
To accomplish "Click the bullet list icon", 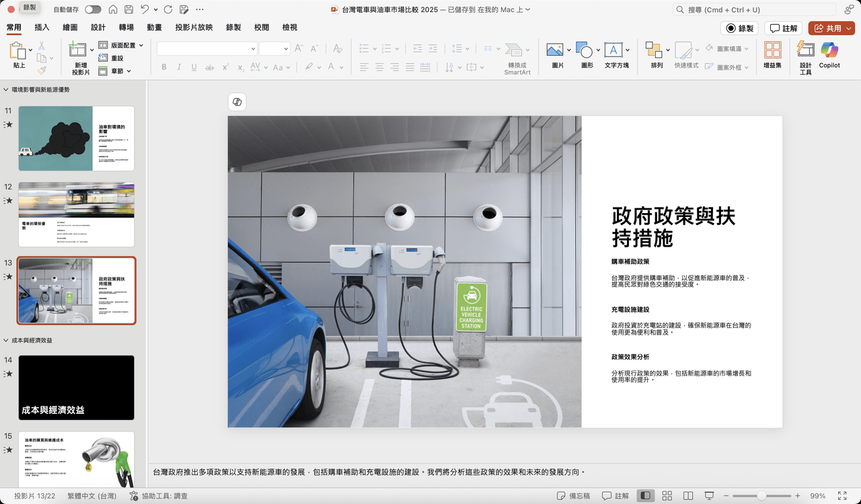I will tap(364, 48).
